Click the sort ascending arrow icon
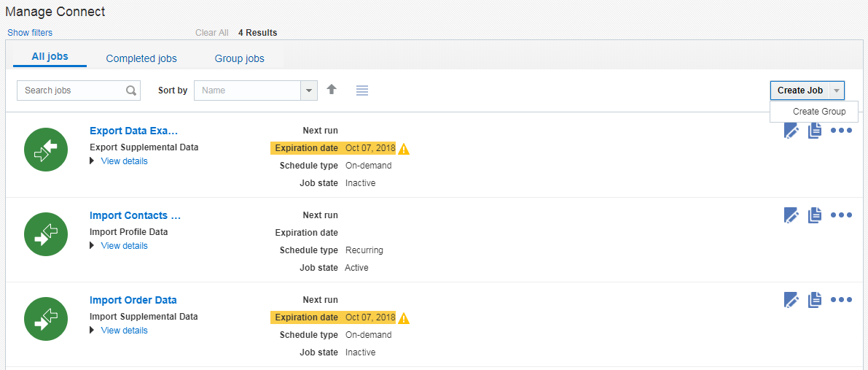The width and height of the screenshot is (868, 370). pyautogui.click(x=332, y=90)
